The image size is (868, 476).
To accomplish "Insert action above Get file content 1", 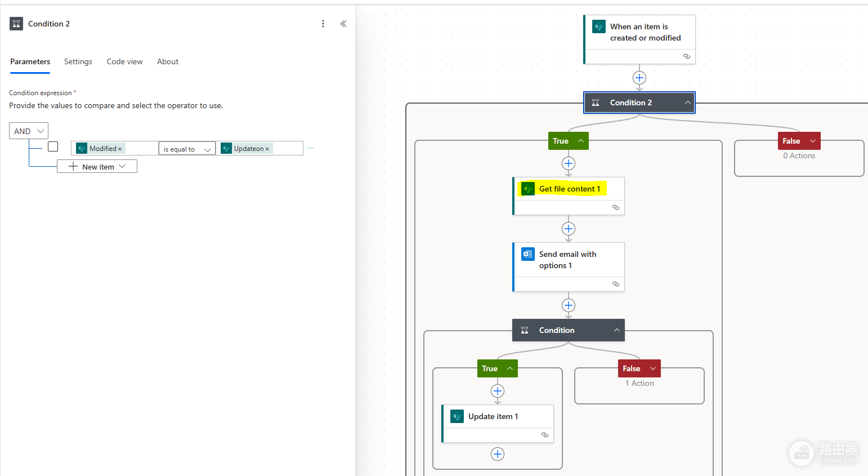I will pyautogui.click(x=569, y=163).
